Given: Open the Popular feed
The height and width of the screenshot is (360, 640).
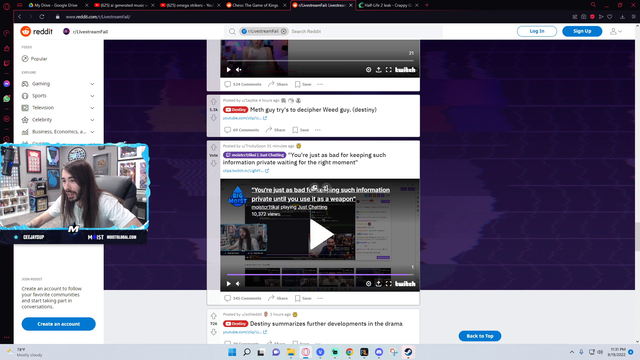Looking at the screenshot, I should (x=35, y=59).
